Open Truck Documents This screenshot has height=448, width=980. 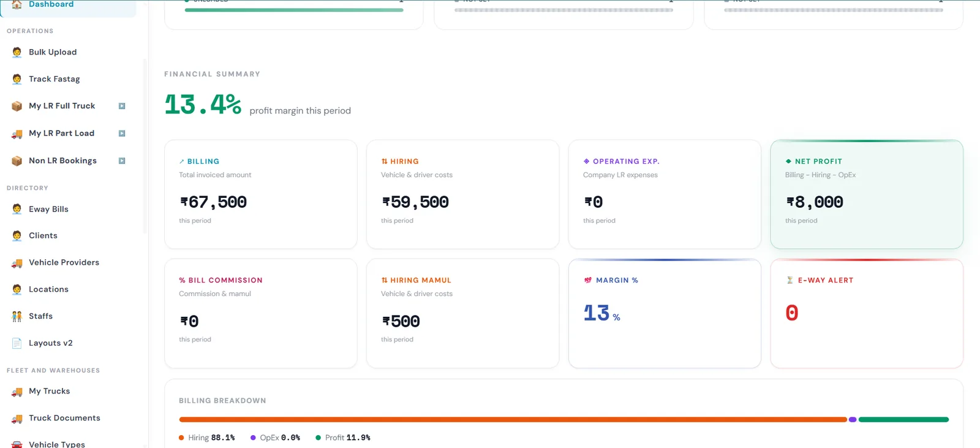point(64,418)
